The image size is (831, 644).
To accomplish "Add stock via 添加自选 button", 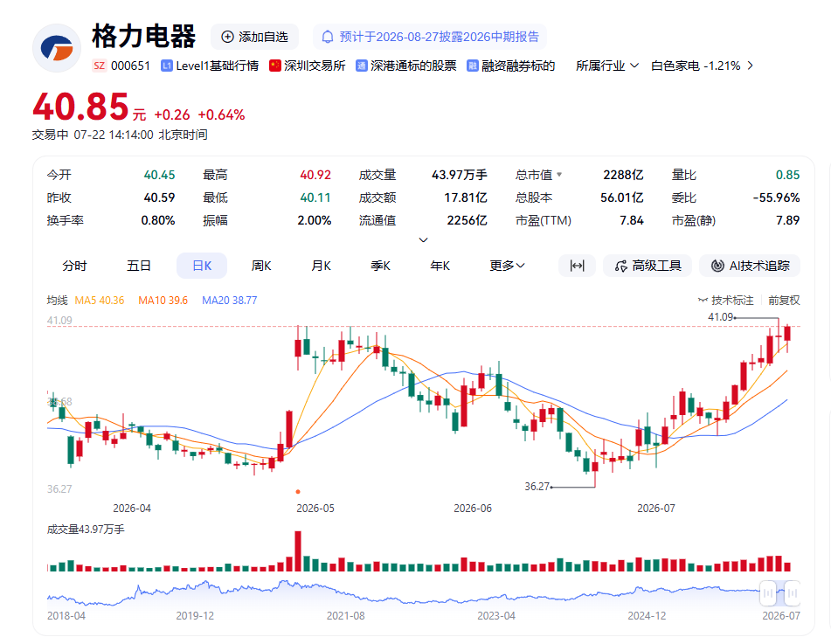I will 255,37.
